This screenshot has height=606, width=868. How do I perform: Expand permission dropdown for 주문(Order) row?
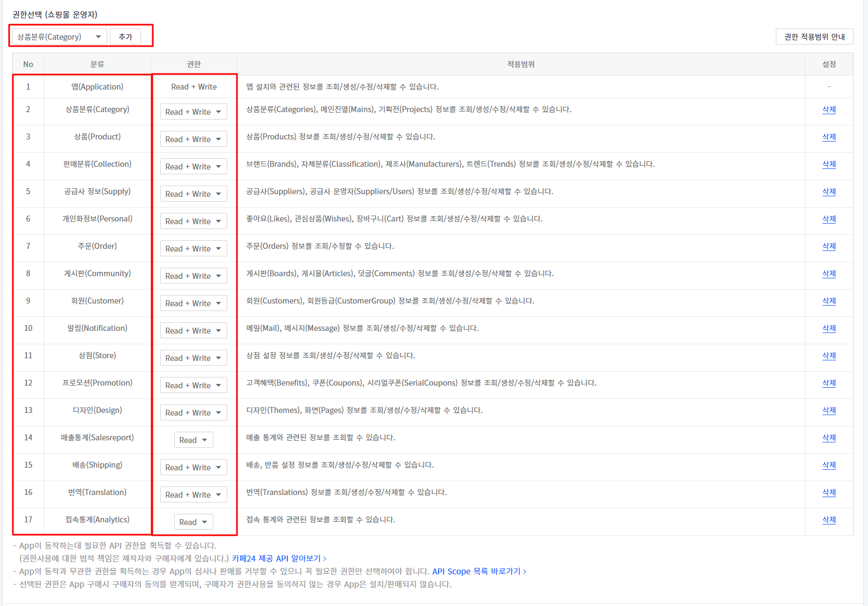(x=193, y=249)
